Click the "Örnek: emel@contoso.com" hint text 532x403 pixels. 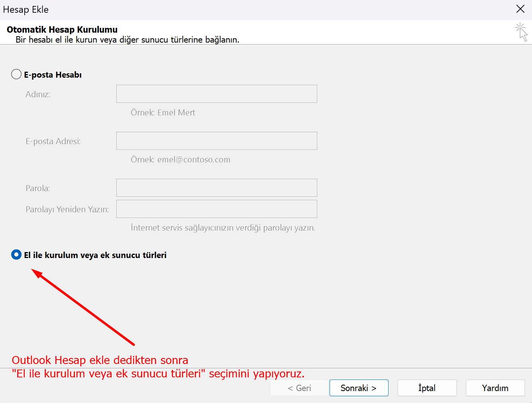pos(180,159)
